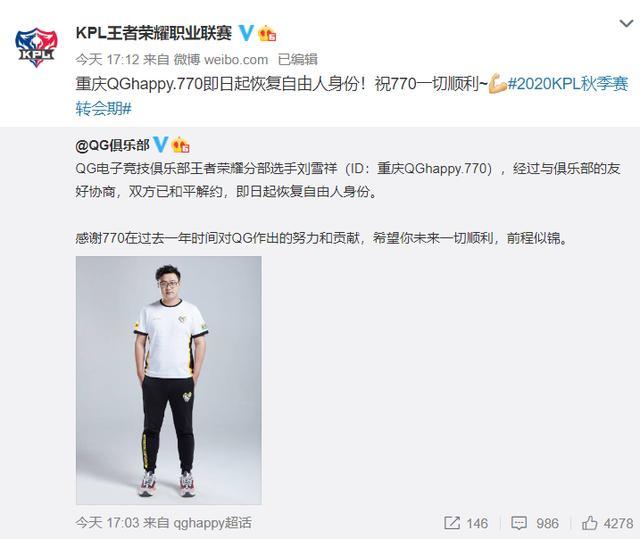Click the 已编辑 edited label
This screenshot has height=539, width=640.
[298, 60]
